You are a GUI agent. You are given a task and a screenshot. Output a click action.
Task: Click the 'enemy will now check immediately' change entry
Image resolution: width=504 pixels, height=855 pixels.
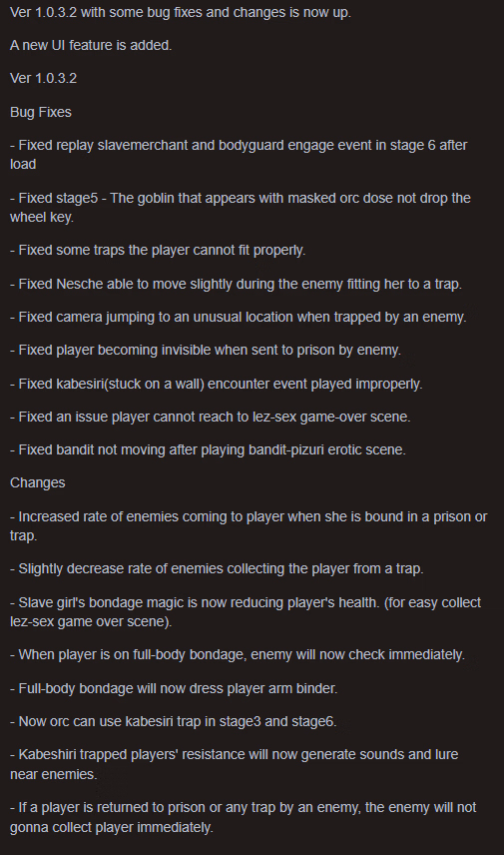pos(238,655)
